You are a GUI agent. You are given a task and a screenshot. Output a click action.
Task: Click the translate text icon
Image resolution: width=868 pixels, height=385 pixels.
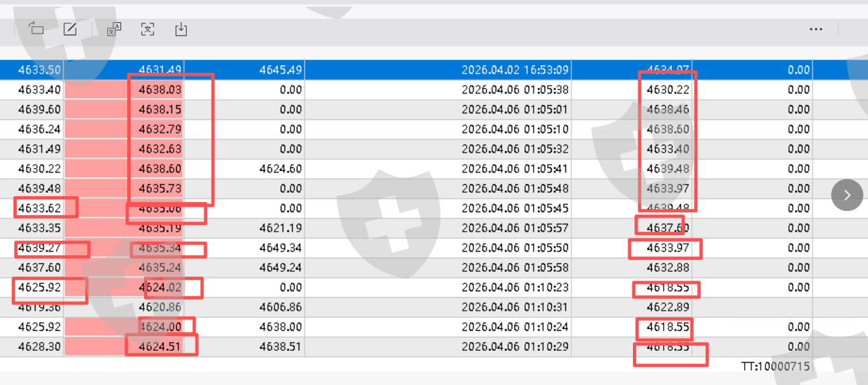114,29
